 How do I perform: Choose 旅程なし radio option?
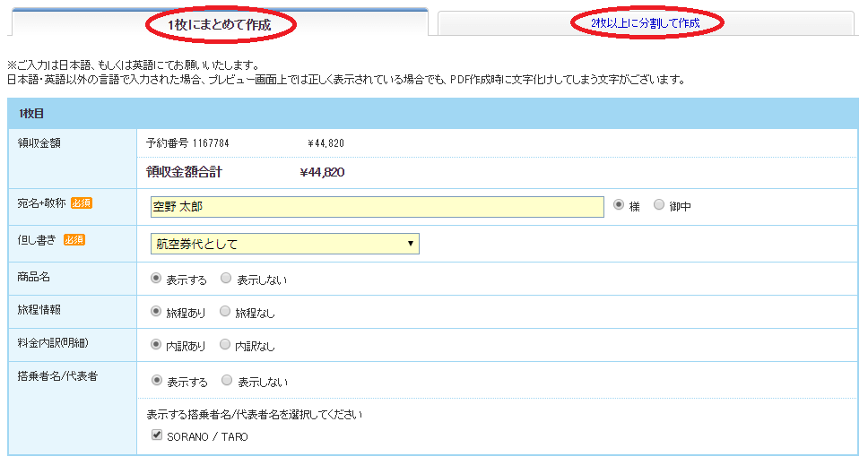225,311
